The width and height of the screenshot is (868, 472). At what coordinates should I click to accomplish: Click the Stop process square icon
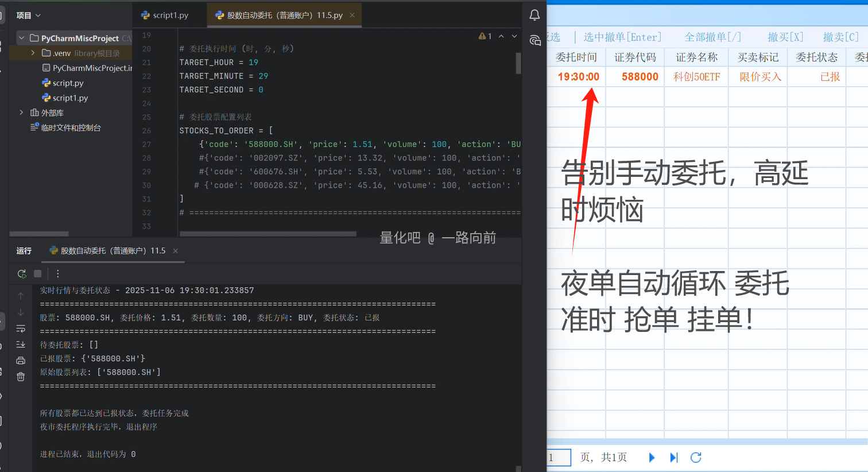(38, 274)
